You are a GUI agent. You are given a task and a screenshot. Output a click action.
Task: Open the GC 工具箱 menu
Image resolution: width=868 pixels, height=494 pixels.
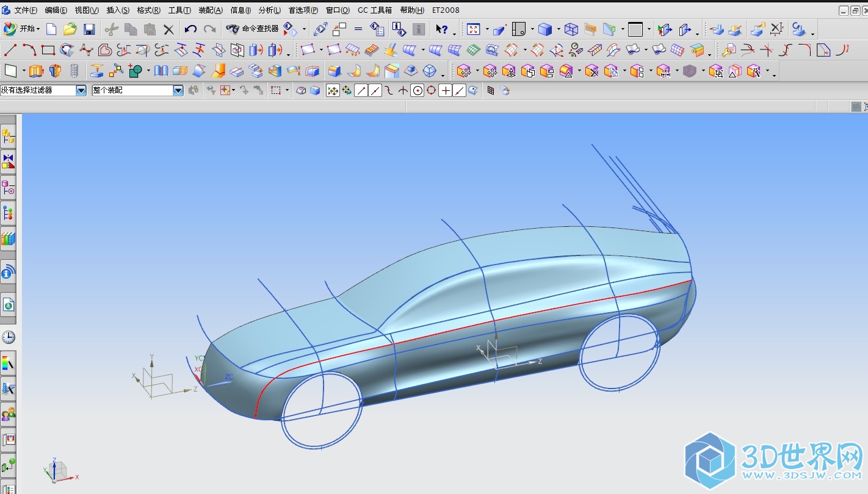(375, 10)
